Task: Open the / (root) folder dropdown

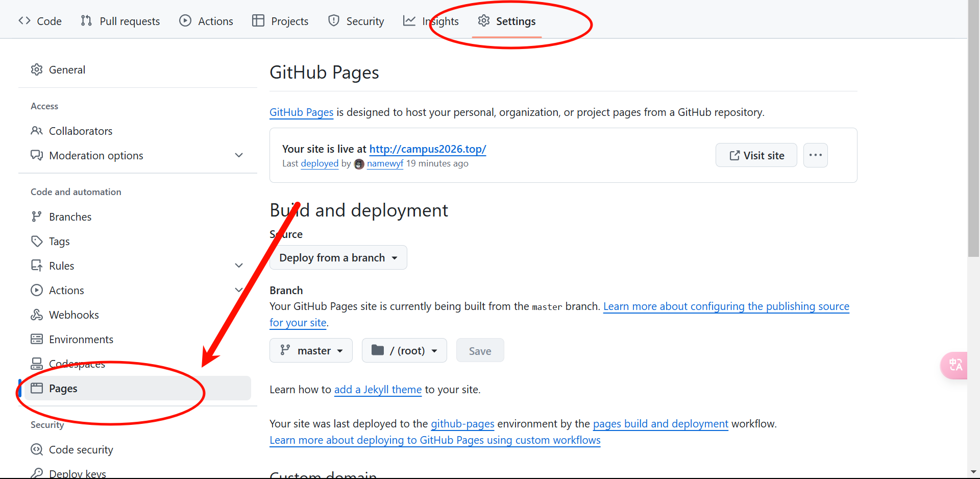Action: [x=404, y=351]
